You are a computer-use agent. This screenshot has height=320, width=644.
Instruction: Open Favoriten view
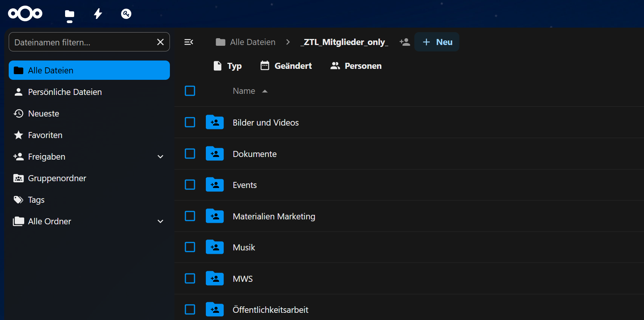pyautogui.click(x=89, y=135)
